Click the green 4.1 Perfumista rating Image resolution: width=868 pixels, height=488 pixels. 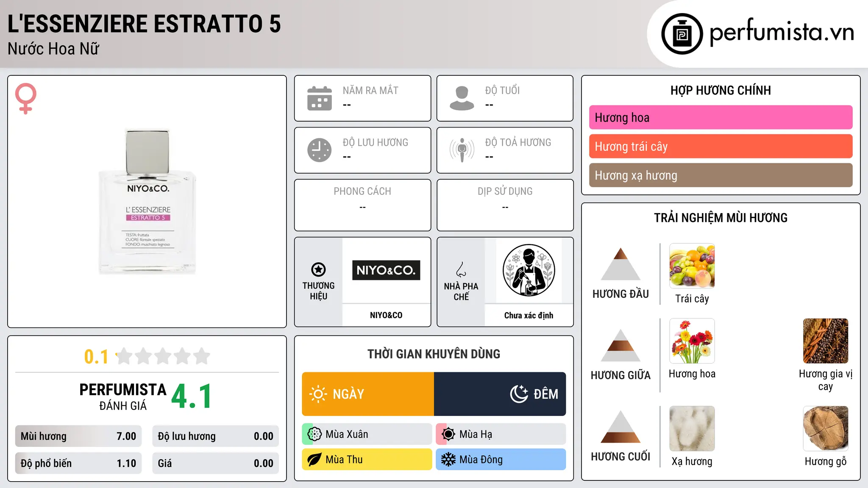point(192,396)
